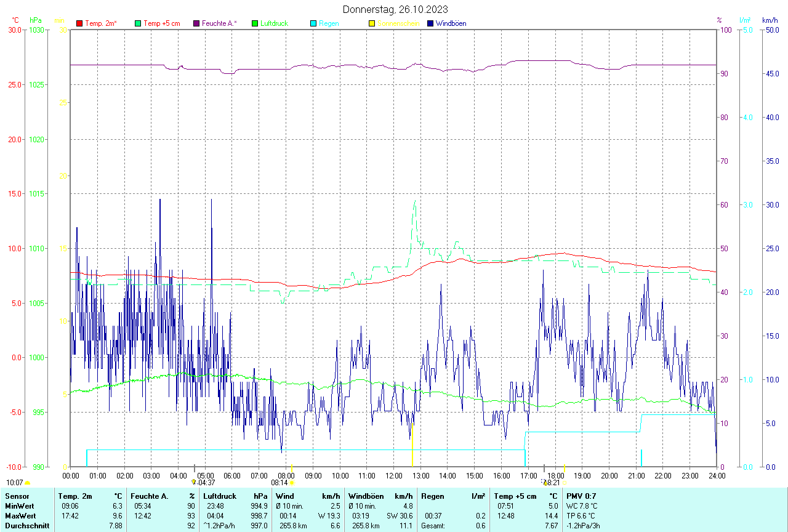The image size is (788, 532).
Task: Click the 'MaxWert' row label
Action: tap(20, 515)
